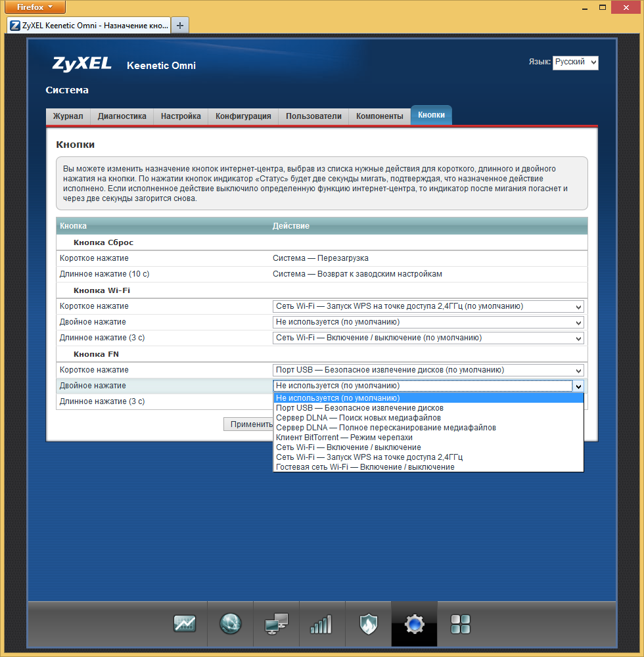Collapse the FN double press dropdown arrow

coord(578,386)
